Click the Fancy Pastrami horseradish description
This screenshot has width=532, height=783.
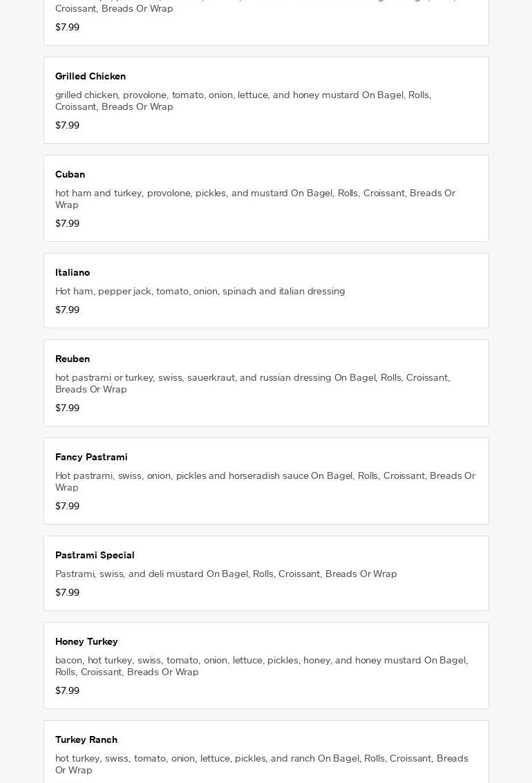(265, 481)
